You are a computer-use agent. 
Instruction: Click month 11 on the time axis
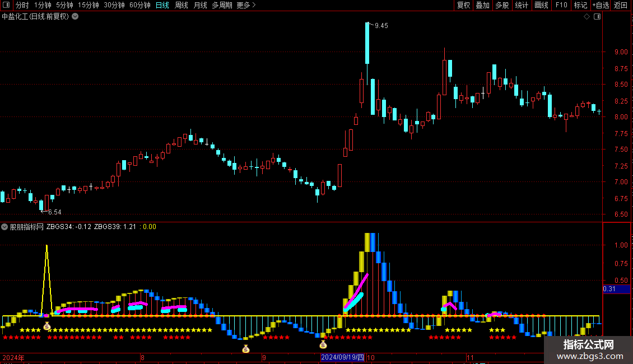pos(470,357)
